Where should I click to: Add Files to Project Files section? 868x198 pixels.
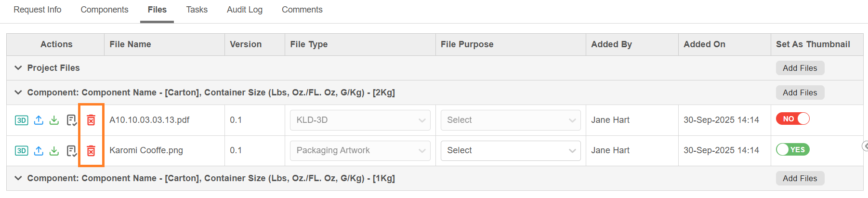click(800, 68)
